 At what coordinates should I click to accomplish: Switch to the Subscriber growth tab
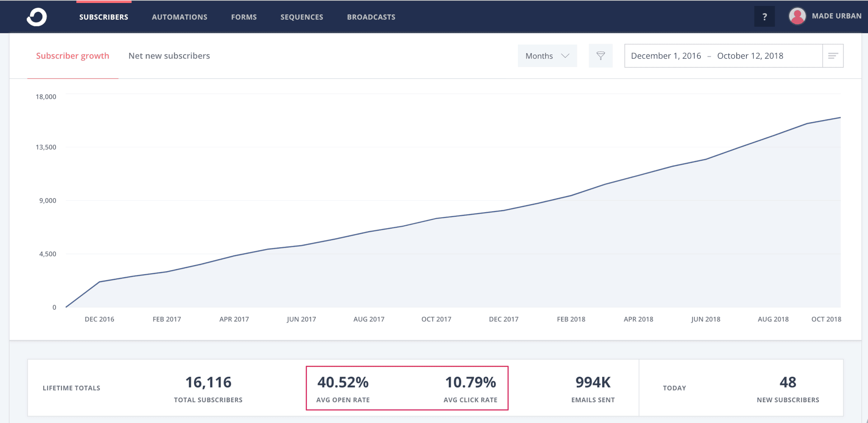[72, 56]
